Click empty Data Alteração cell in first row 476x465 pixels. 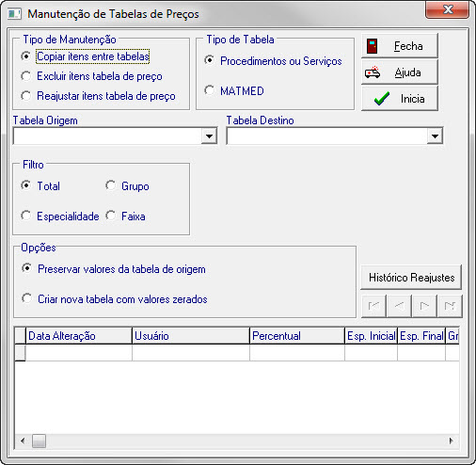point(79,353)
